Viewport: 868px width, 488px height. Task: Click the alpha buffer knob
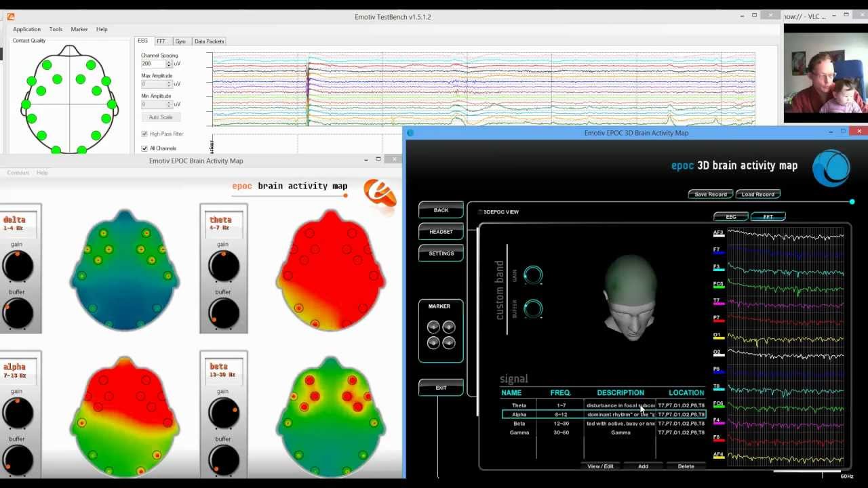pyautogui.click(x=18, y=461)
